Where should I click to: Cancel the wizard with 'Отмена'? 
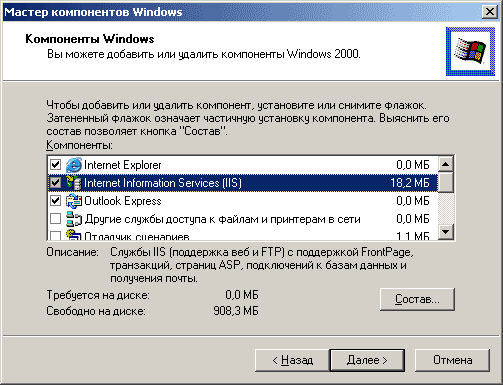coord(452,360)
